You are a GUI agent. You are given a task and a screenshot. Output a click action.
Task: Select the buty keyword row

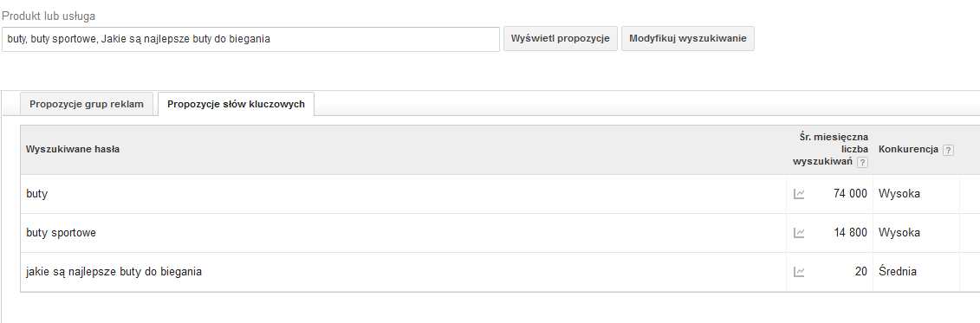click(490, 194)
